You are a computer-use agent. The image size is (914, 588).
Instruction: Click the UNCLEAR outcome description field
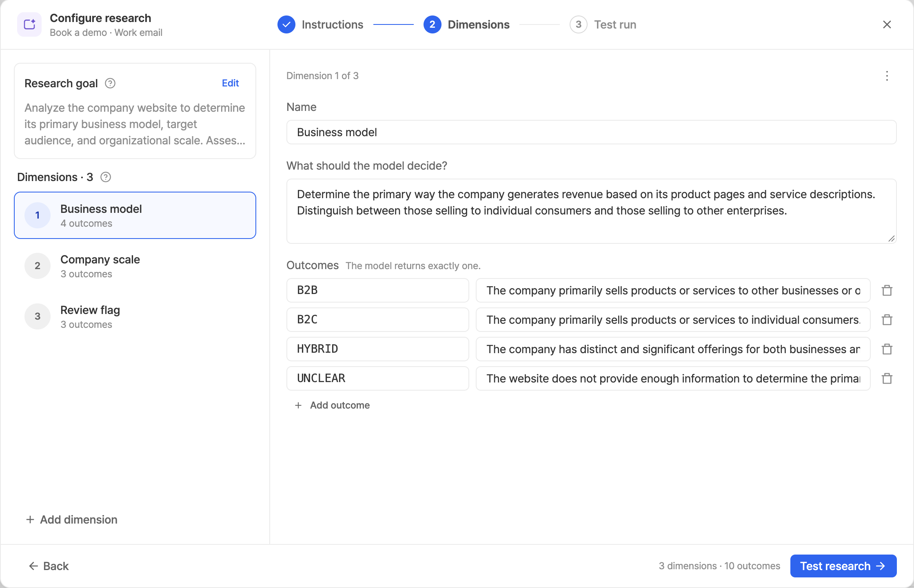click(x=673, y=378)
